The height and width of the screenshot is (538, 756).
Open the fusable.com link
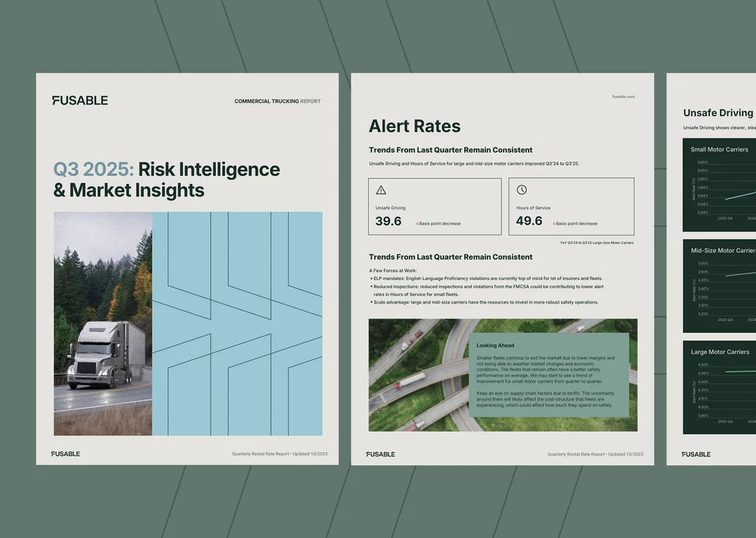(x=623, y=97)
